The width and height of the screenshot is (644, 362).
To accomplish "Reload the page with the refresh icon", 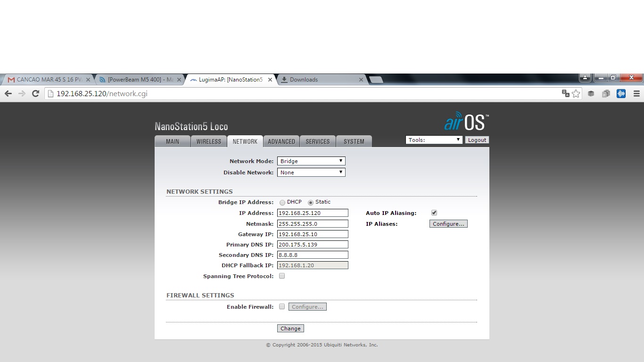I will (x=35, y=93).
